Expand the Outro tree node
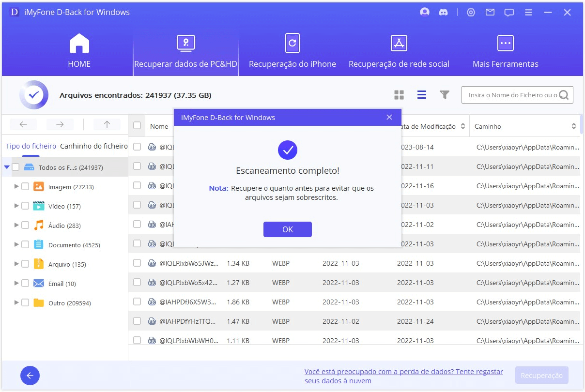585x392 pixels. (x=16, y=303)
